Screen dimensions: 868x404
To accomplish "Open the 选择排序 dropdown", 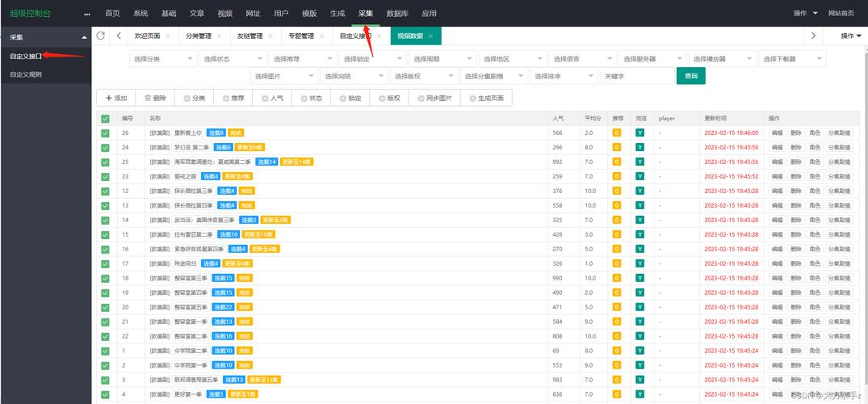I will click(x=564, y=76).
